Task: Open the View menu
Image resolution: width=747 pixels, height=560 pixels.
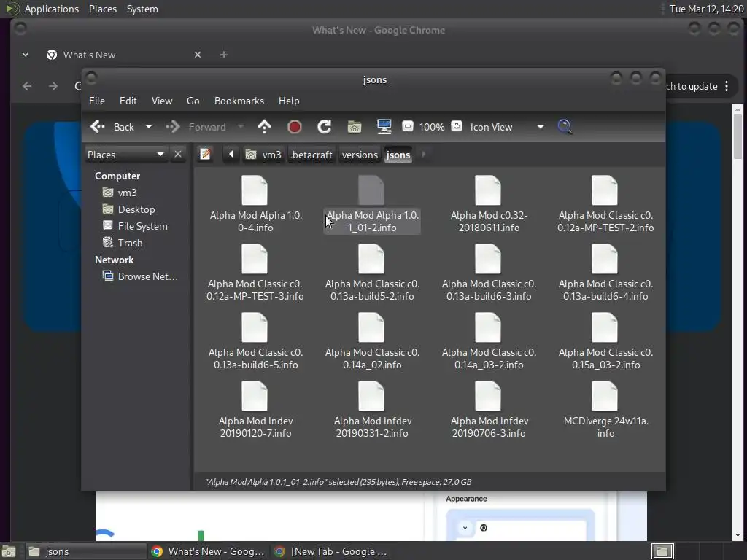Action: 162,101
